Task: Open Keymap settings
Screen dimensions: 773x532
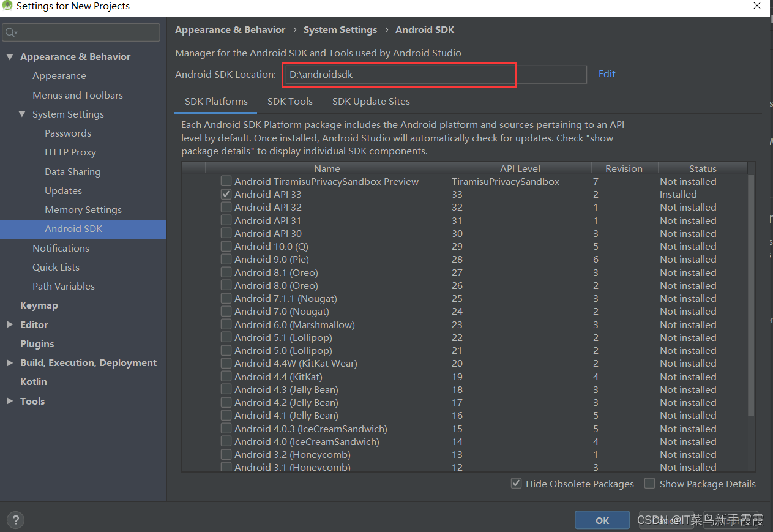Action: point(39,305)
